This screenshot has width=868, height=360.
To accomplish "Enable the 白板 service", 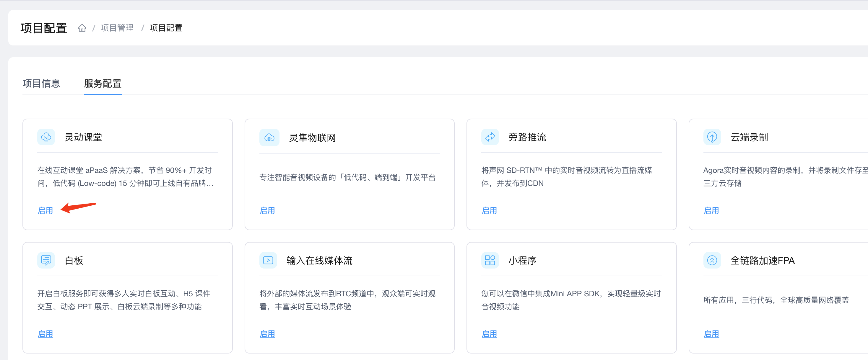I will coord(45,334).
